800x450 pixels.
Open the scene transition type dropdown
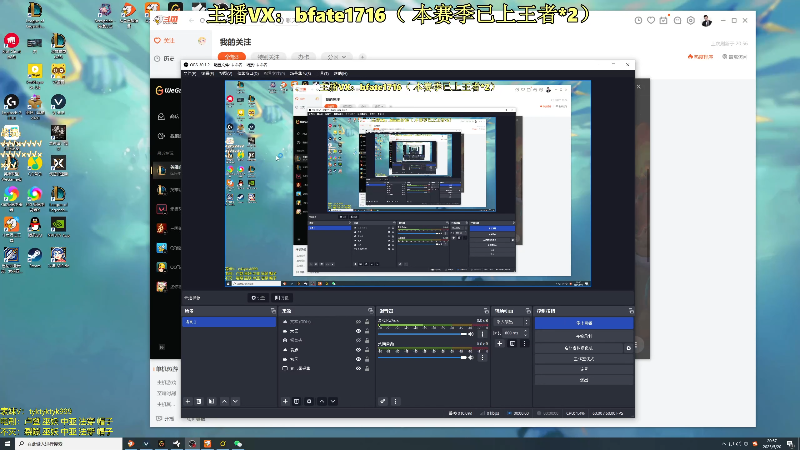point(512,322)
